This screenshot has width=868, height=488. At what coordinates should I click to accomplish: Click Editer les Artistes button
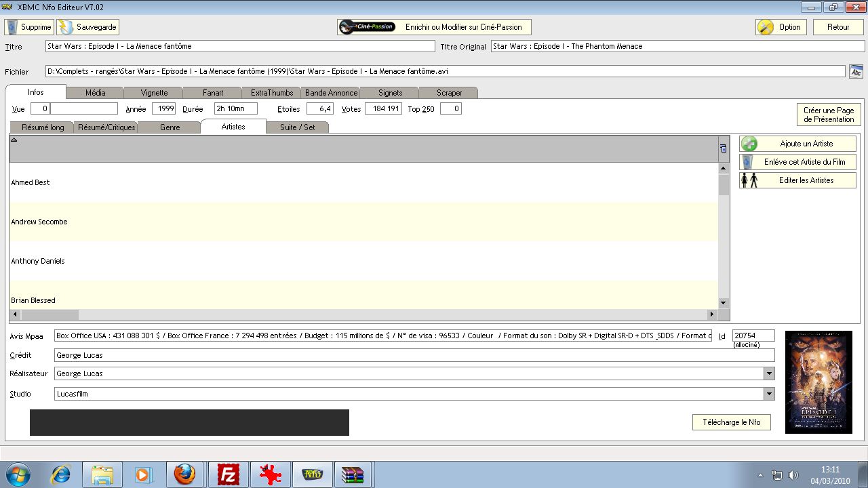[797, 180]
